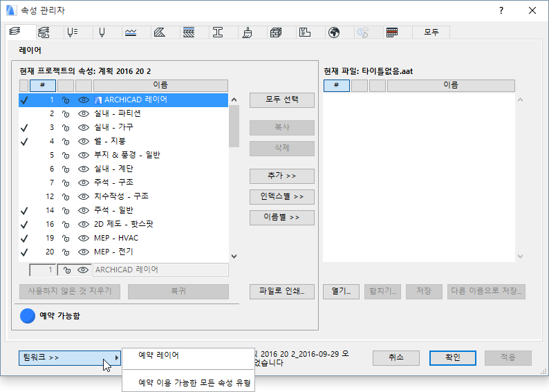Click the ARCHICAD 레이어 name input field
Screen dimensions: 549x392
click(160, 270)
